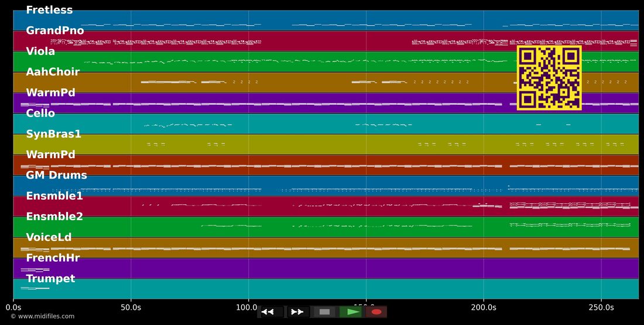
Task: Select the Trumpet track label
Action: [50, 279]
